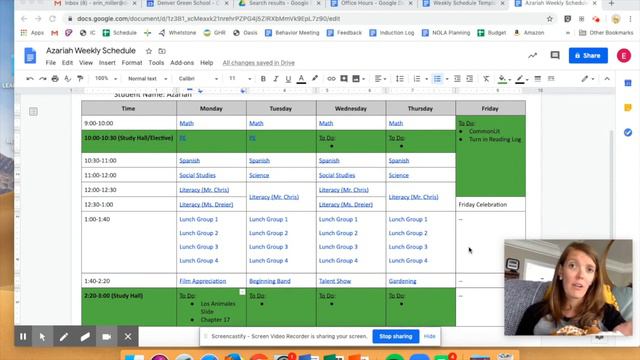Click the border width icon
Screen dimensions: 640x360
click(538, 79)
